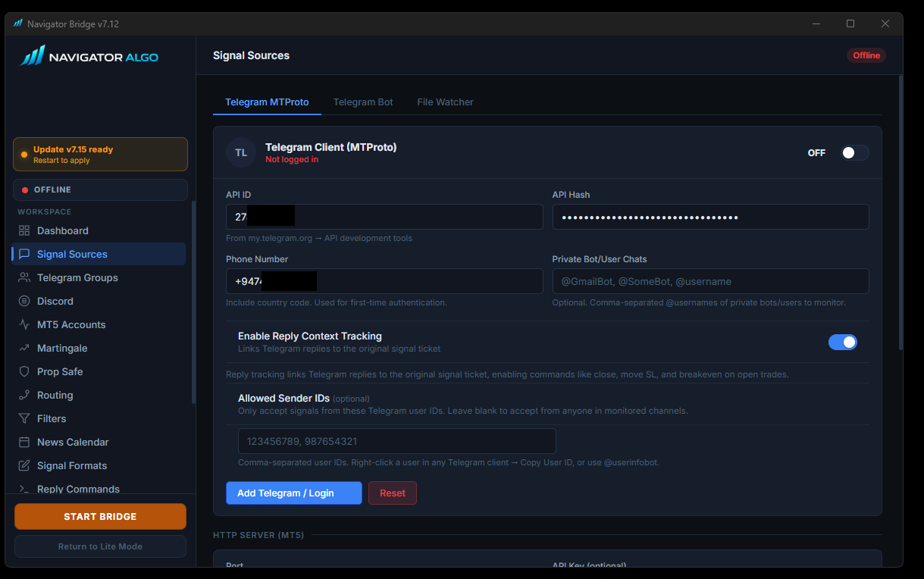Maximize the Navigator Bridge window
This screenshot has width=924, height=579.
tap(850, 23)
